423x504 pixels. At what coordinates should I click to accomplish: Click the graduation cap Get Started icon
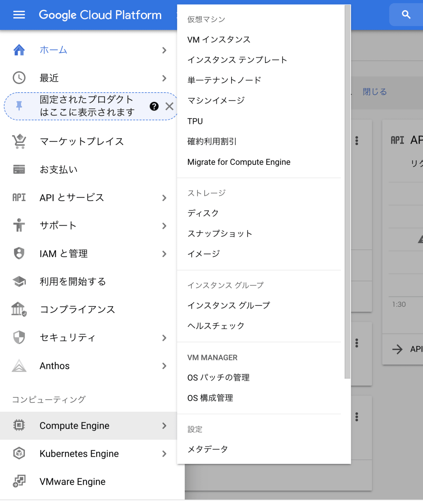pos(19,281)
